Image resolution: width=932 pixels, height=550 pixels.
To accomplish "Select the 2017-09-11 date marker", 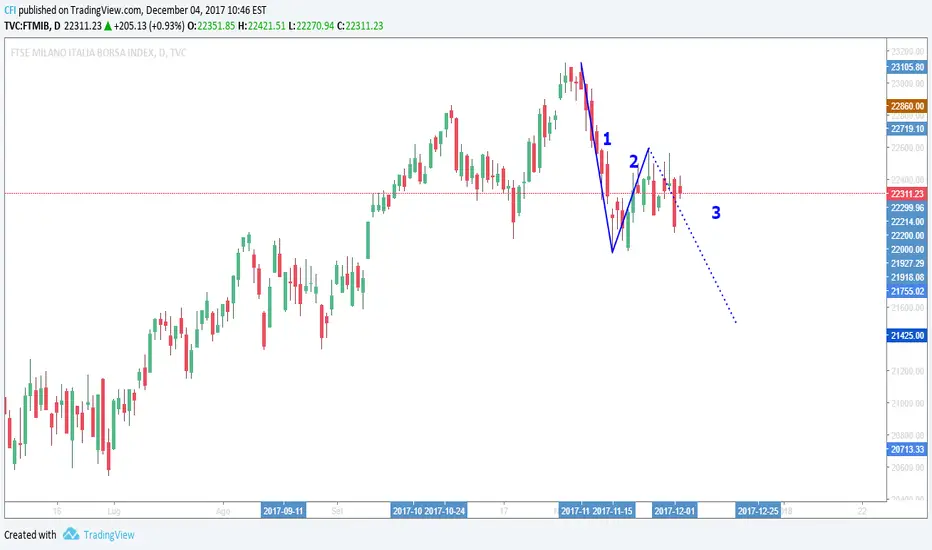I will 283,511.
